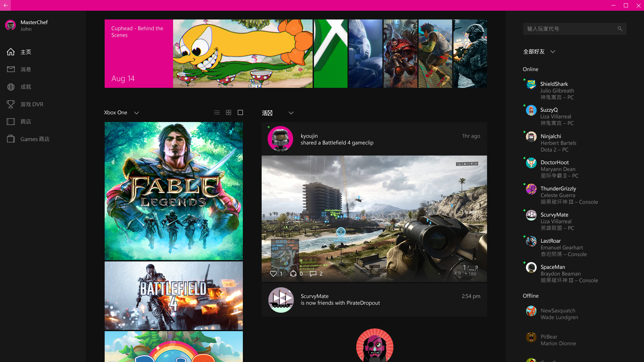Open the Cuphead Behind the Scenes tile
The image size is (644, 362).
pyautogui.click(x=139, y=54)
